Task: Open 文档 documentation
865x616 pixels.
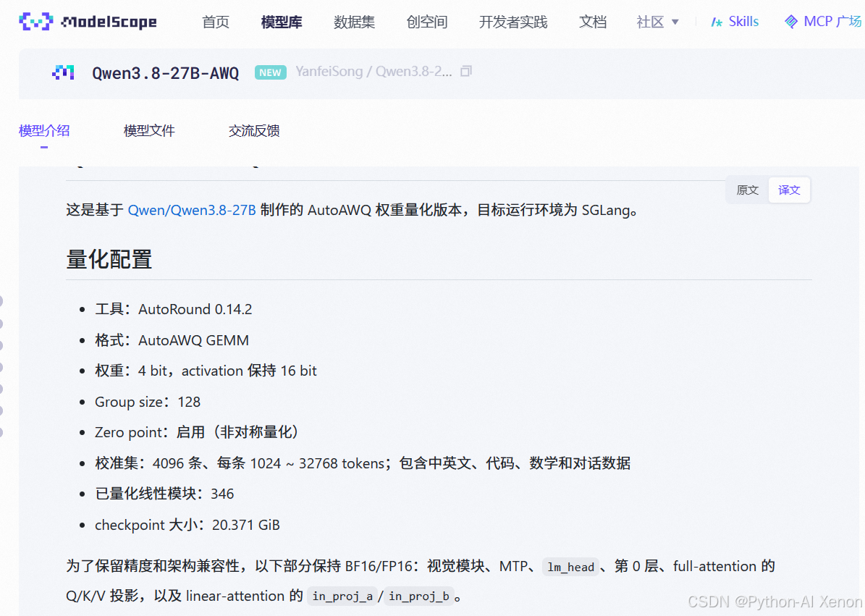Action: (x=593, y=22)
